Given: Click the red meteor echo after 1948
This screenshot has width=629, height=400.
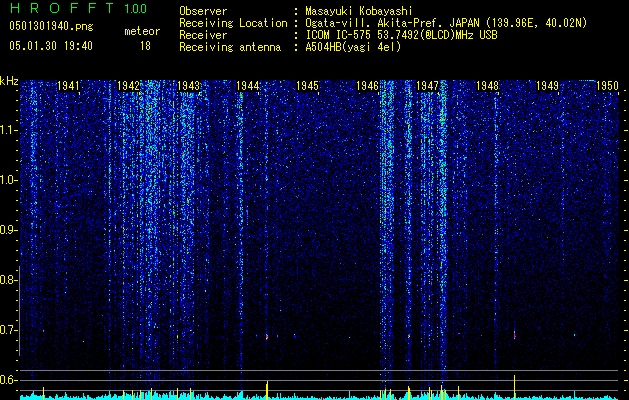Looking at the screenshot, I should click(x=515, y=335).
